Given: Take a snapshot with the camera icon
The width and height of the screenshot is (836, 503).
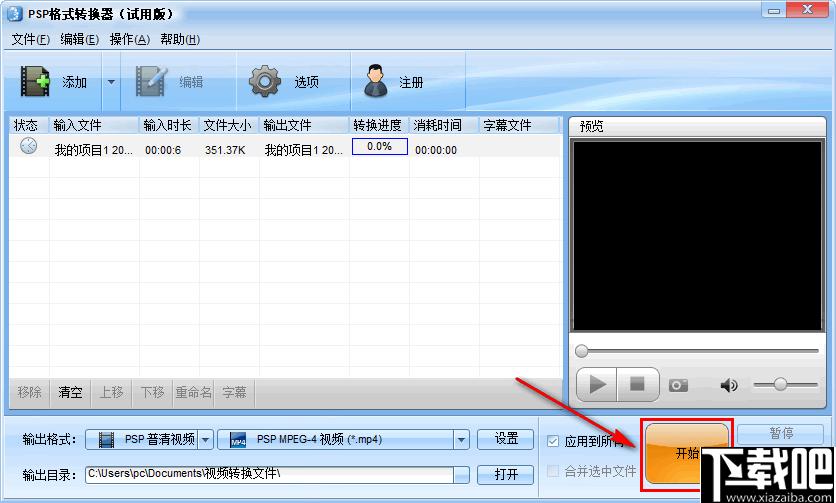Looking at the screenshot, I should (x=678, y=385).
